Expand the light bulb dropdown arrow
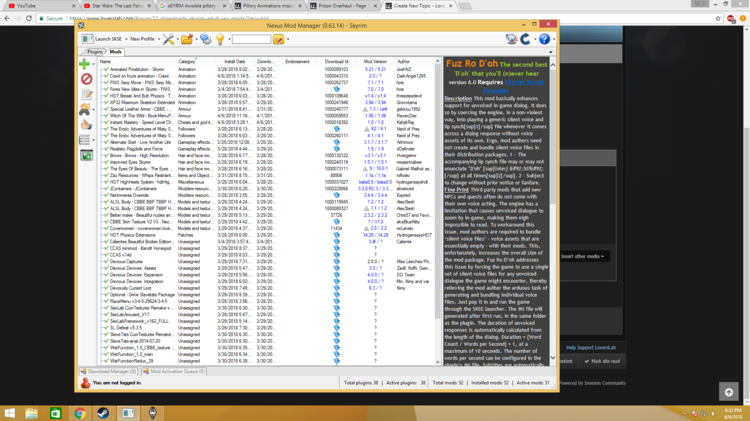750x421 pixels. coord(229,39)
